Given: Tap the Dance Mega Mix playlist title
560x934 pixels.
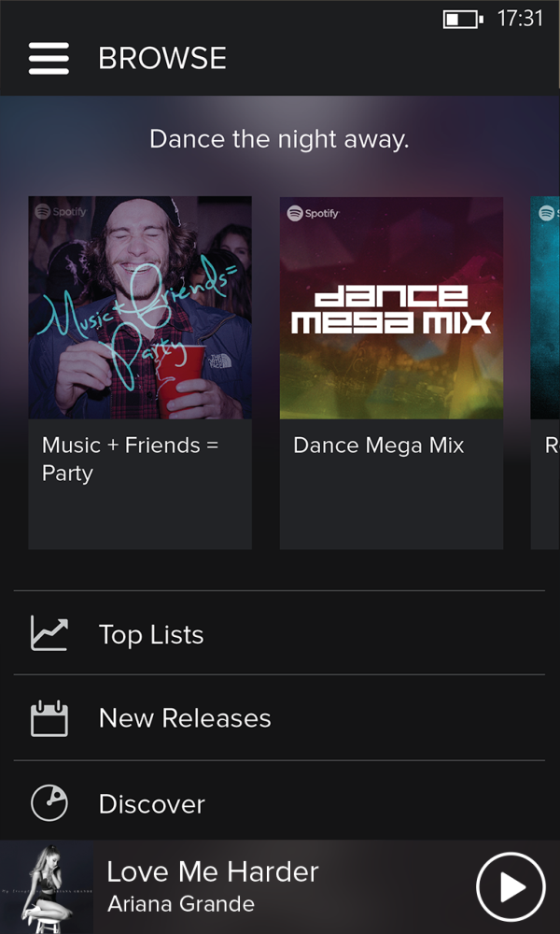Looking at the screenshot, I should coord(378,446).
